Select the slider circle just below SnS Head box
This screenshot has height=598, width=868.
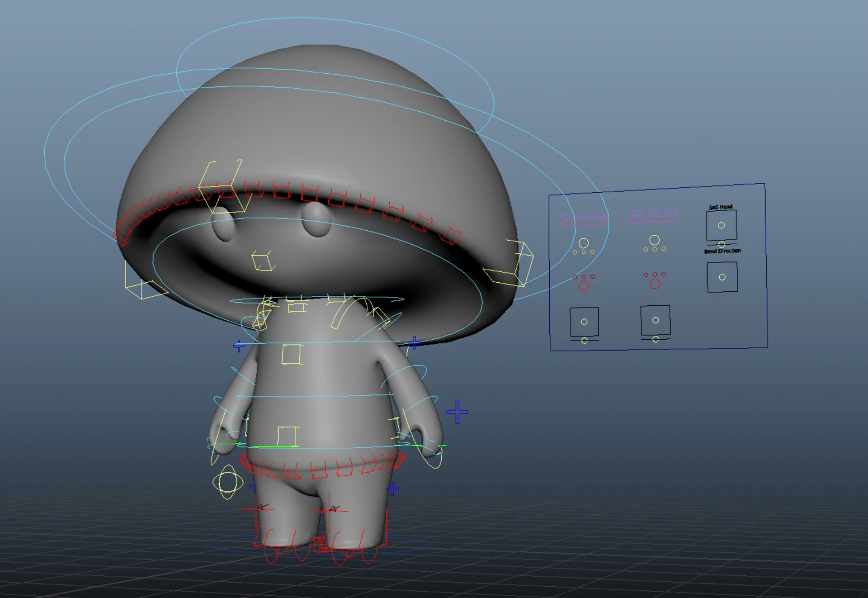(722, 245)
